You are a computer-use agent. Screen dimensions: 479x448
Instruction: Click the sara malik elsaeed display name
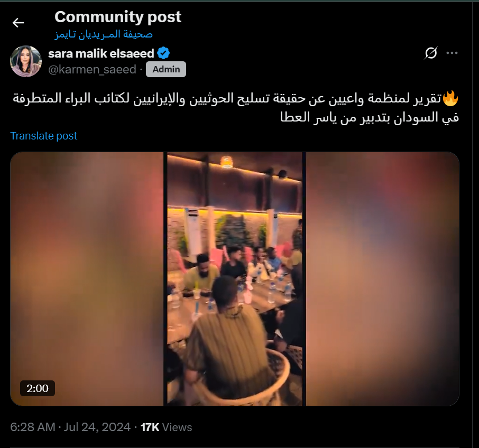pyautogui.click(x=101, y=53)
